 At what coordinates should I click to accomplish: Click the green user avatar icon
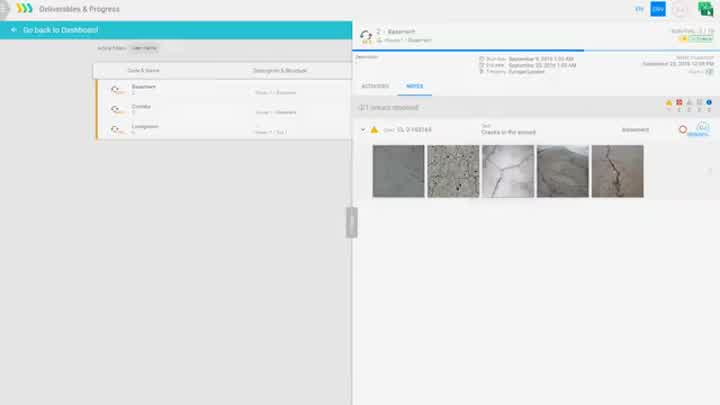point(705,9)
